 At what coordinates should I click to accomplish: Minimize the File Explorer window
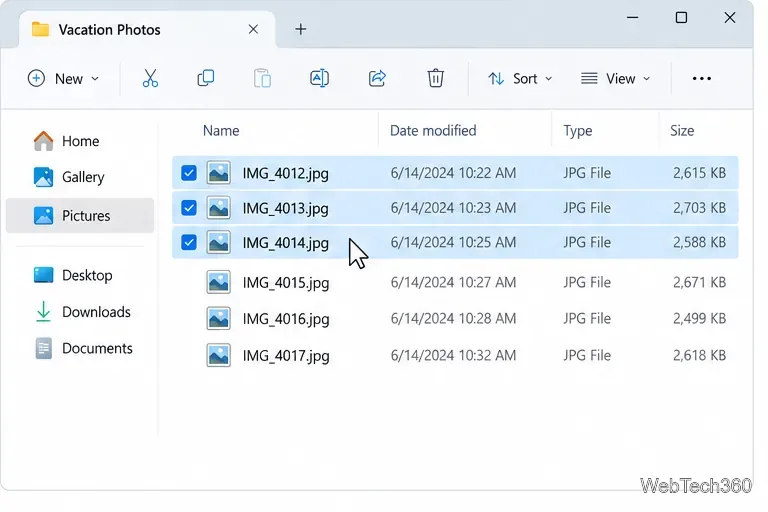click(633, 18)
